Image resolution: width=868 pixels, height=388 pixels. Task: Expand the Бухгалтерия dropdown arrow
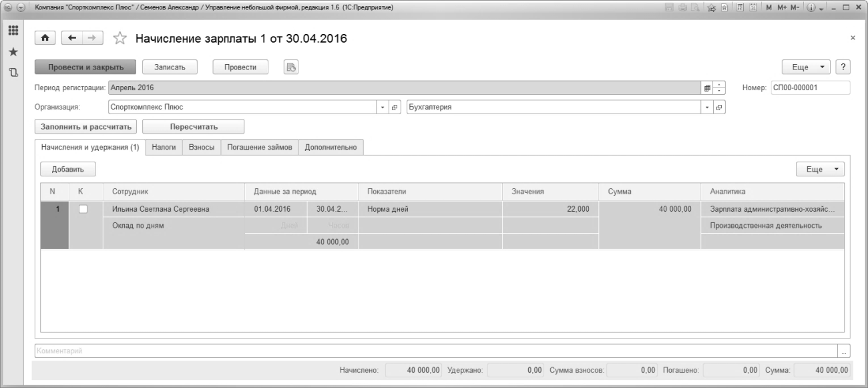708,107
